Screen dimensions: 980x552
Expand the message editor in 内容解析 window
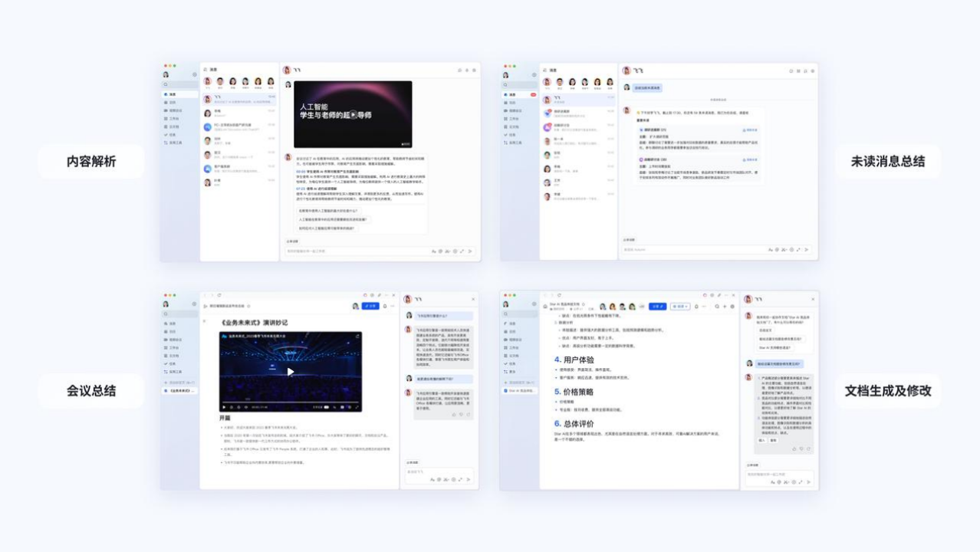point(462,251)
